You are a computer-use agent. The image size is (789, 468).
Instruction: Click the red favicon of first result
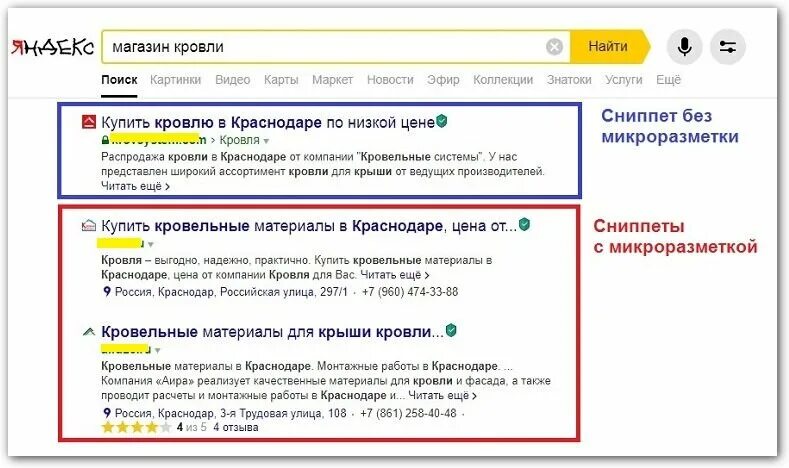pyautogui.click(x=89, y=122)
